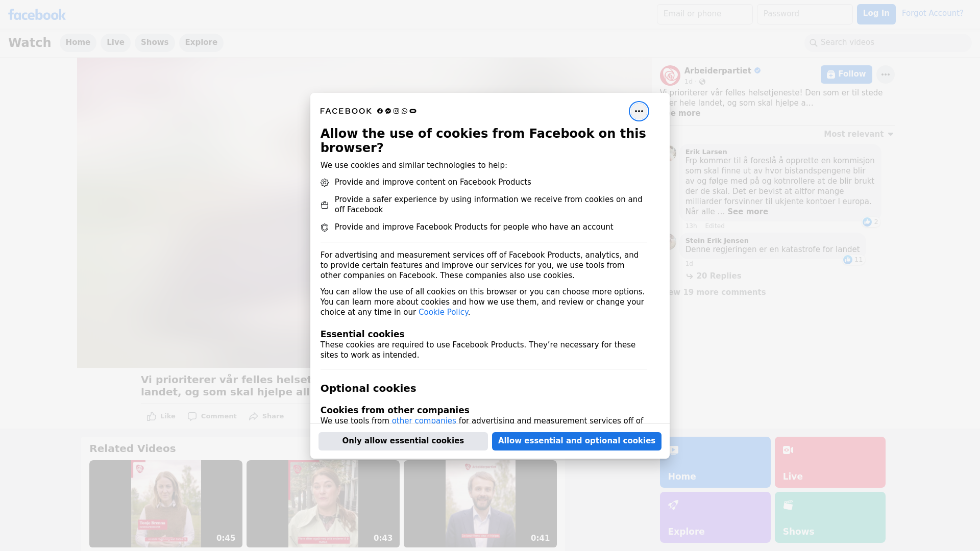Follow the Arbeiderpartiet page
The image size is (980, 551).
tap(846, 74)
